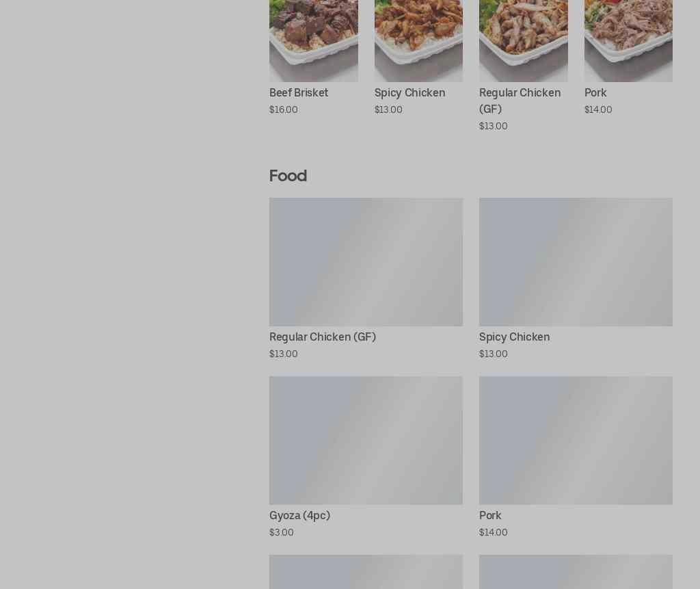Click the top-row Pork title
Screen dimensions: 700x589
tap(595, 92)
